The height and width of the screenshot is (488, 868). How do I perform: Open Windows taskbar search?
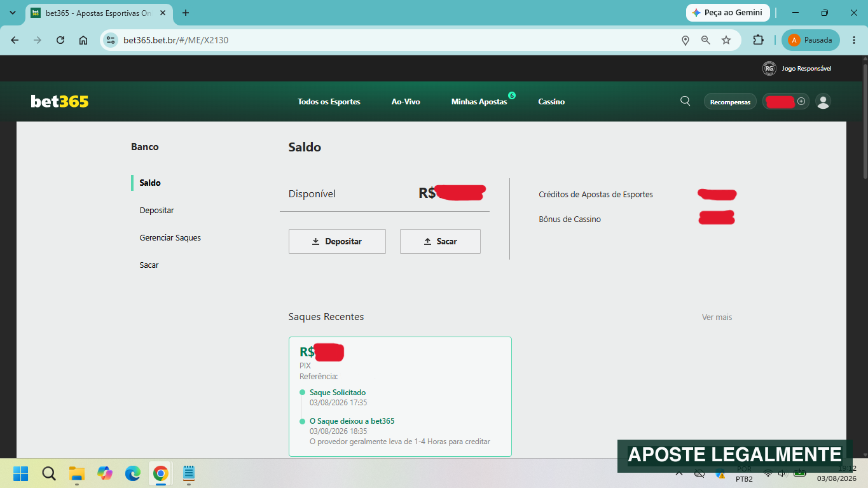pos(49,473)
